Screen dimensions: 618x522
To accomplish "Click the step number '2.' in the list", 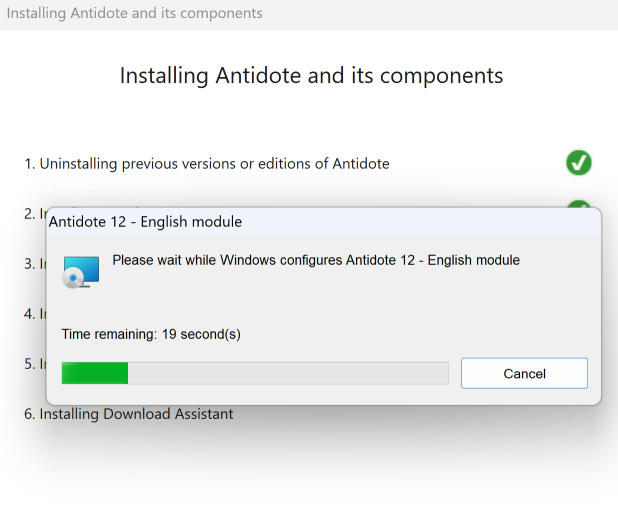I will point(30,213).
